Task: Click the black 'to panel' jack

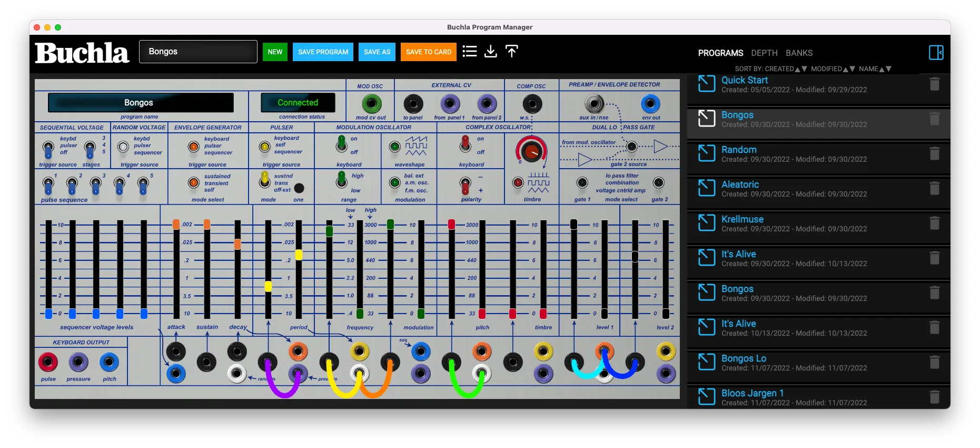Action: (413, 104)
